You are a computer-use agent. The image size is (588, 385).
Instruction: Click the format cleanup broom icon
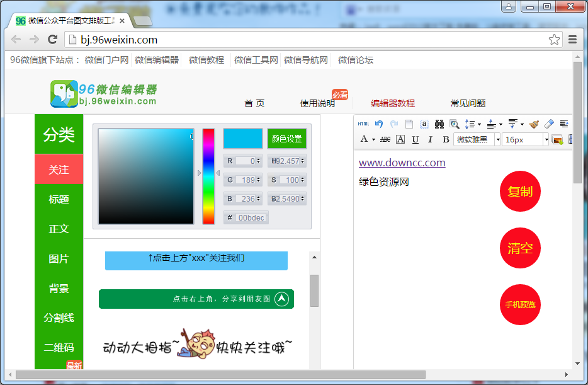[534, 124]
